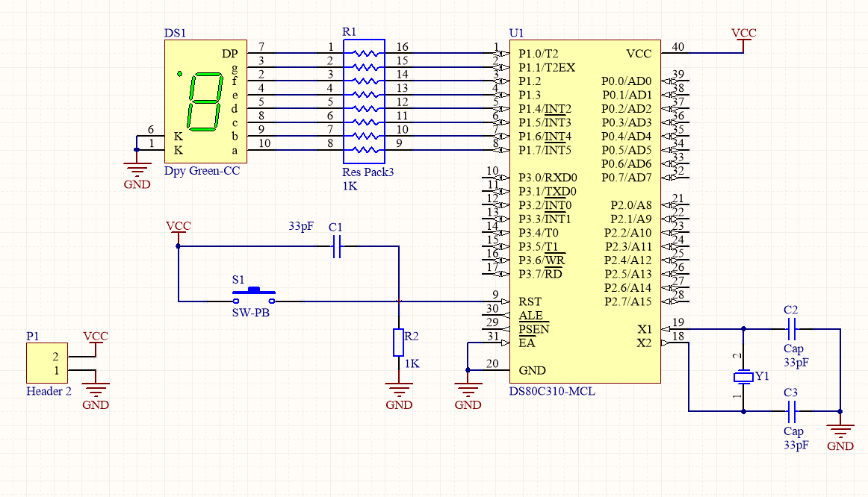Click the C2 designator label
The width and height of the screenshot is (868, 497).
tap(790, 310)
